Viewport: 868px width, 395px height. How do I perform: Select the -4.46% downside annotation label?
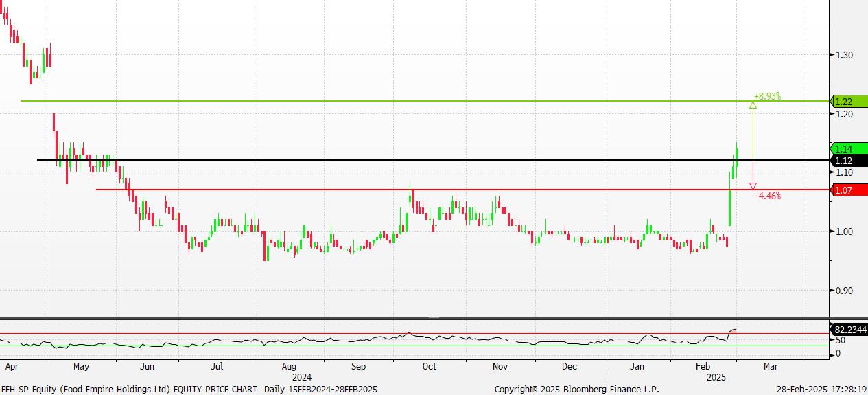(x=768, y=196)
